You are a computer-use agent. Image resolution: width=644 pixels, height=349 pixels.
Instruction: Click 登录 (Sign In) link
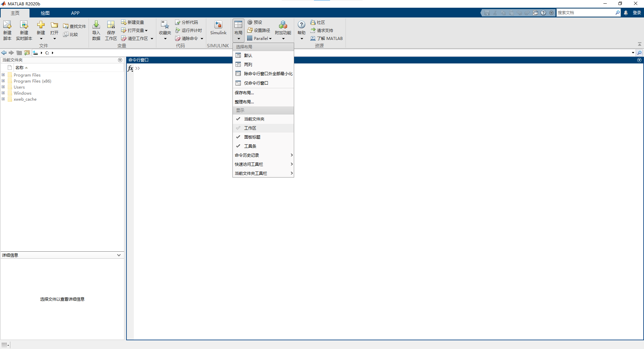(x=637, y=13)
